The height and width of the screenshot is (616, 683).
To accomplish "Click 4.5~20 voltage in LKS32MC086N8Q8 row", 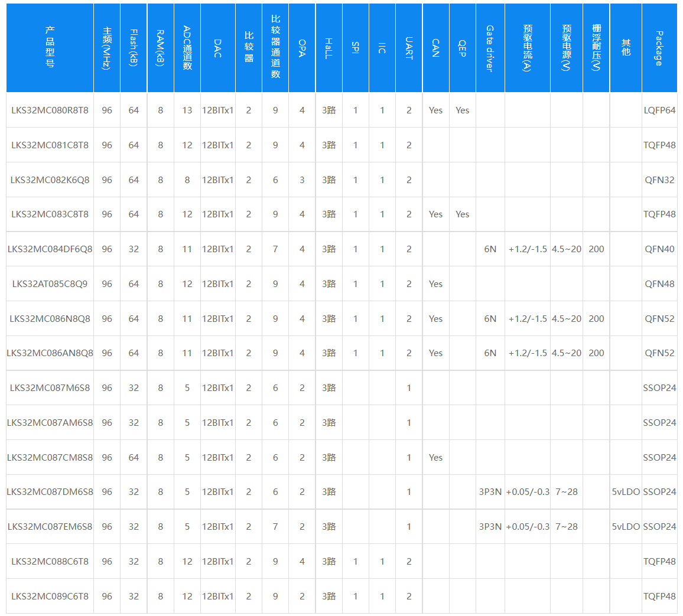I will (566, 319).
